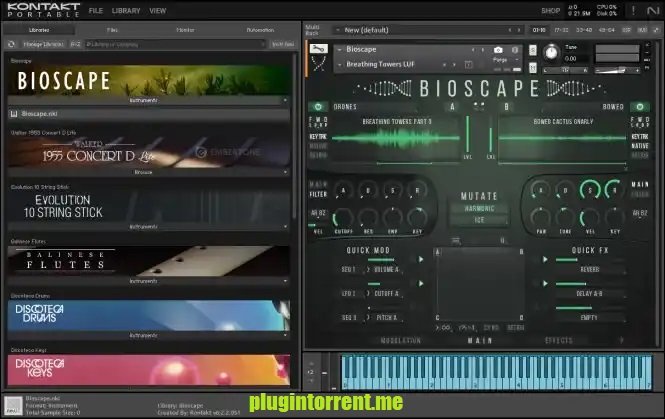The image size is (665, 419).
Task: Expand Balinese Flutes Instruments dropdown
Action: 285,281
